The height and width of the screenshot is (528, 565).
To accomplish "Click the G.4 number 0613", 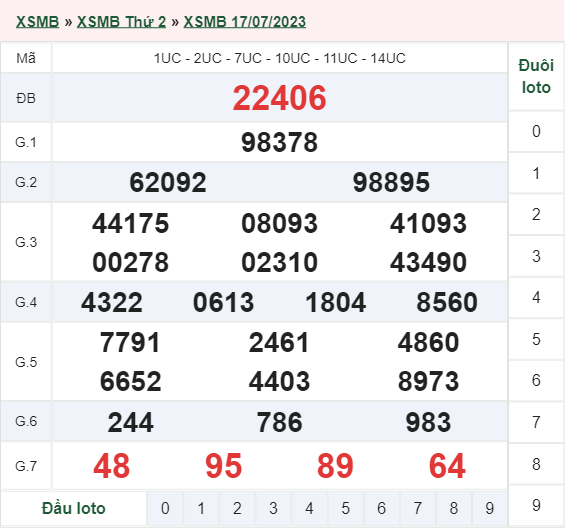I will (x=224, y=302).
